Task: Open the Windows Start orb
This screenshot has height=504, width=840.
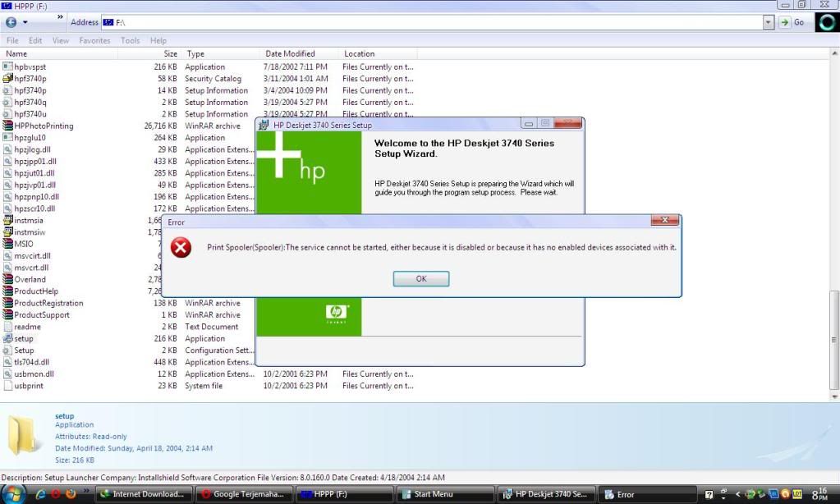Action: tap(13, 493)
